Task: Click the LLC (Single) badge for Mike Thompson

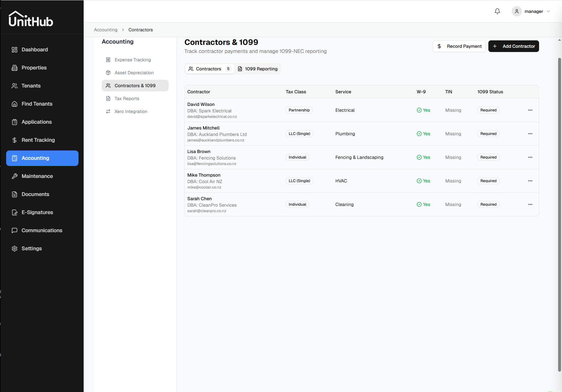Action: tap(299, 181)
